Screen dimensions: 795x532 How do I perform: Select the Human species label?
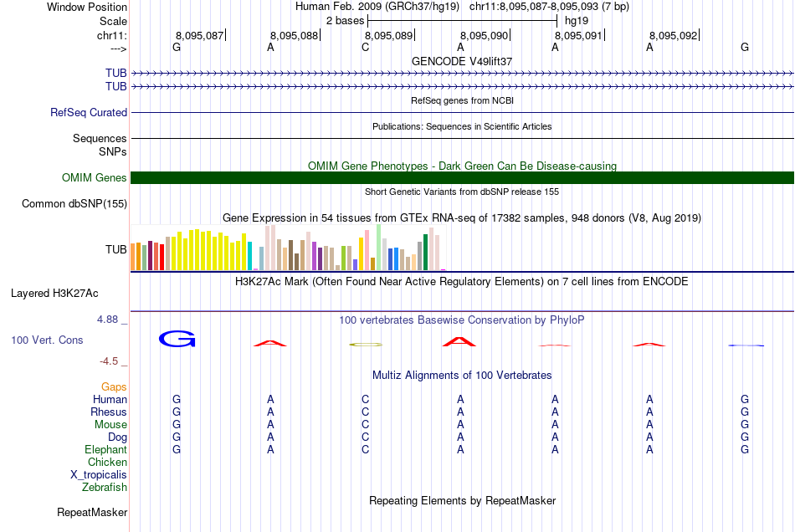pyautogui.click(x=110, y=399)
